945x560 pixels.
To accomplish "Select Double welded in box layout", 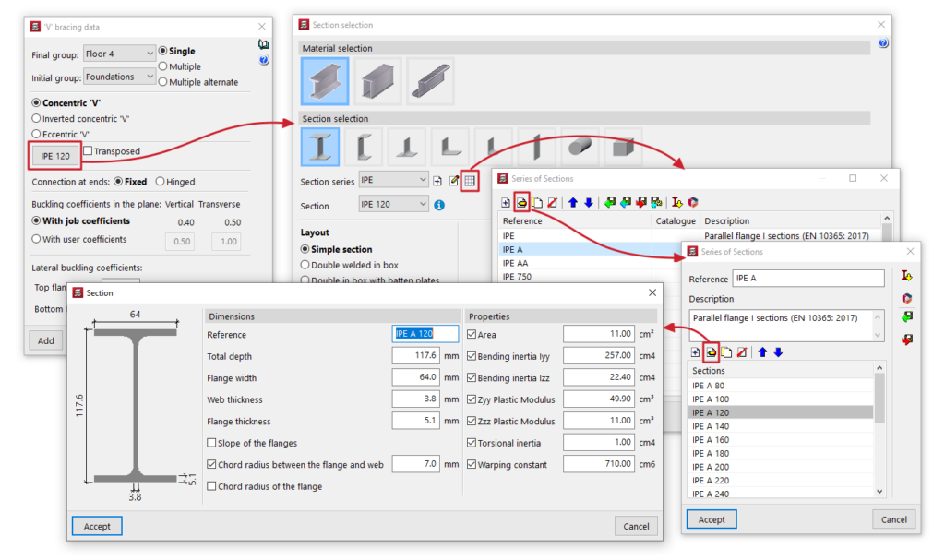I will (350, 265).
